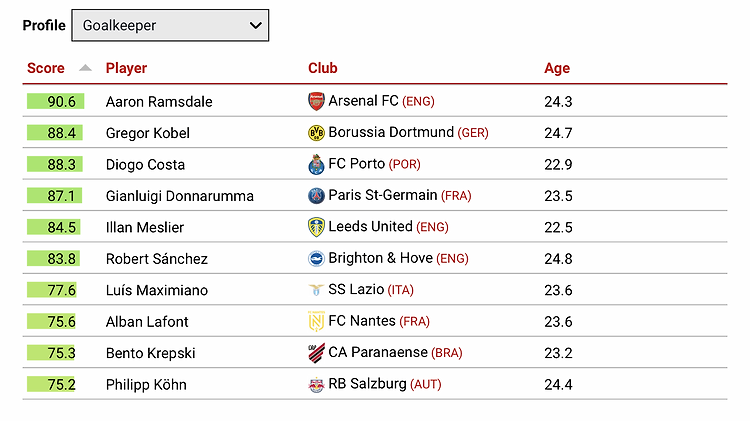750x421 pixels.
Task: Click the Leeds United crest icon
Action: coord(316,227)
